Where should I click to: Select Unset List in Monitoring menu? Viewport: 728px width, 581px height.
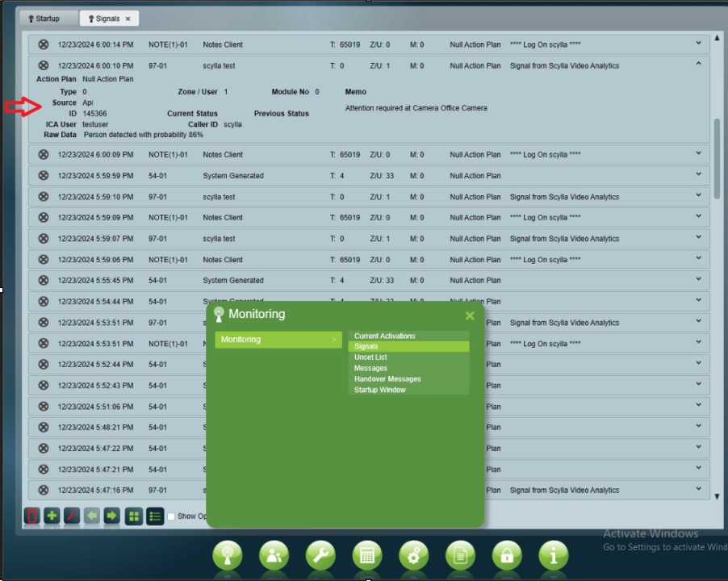click(370, 357)
